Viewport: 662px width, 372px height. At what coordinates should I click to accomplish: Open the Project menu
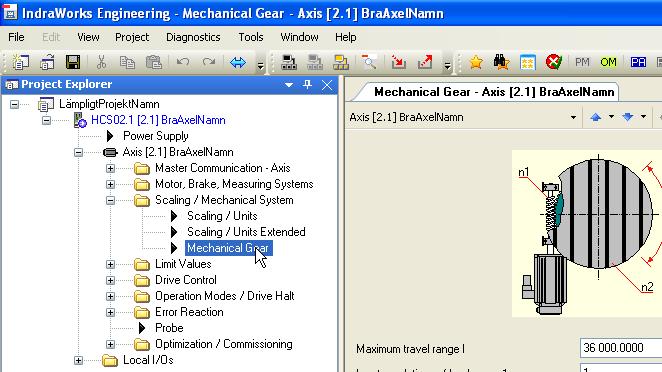coord(132,37)
